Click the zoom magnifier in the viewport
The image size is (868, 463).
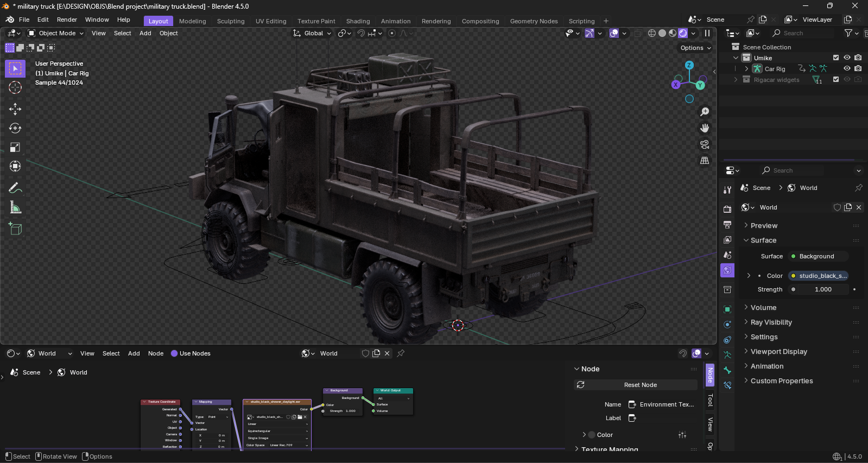click(705, 112)
